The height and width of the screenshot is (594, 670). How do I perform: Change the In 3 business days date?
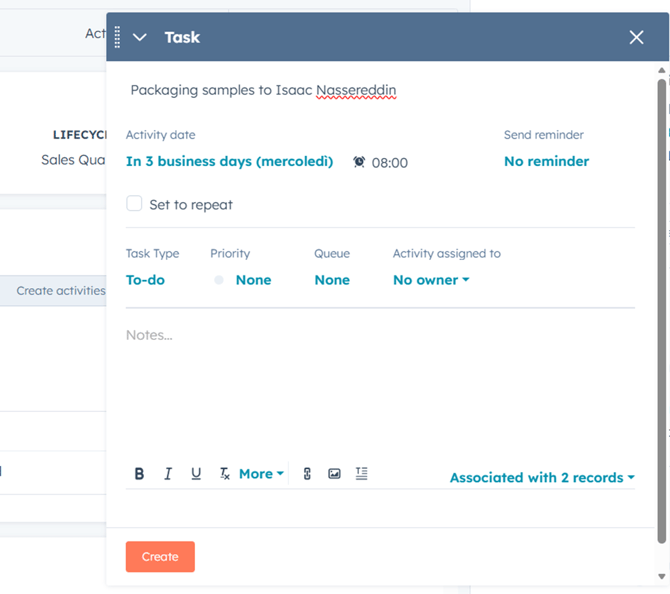(x=229, y=161)
